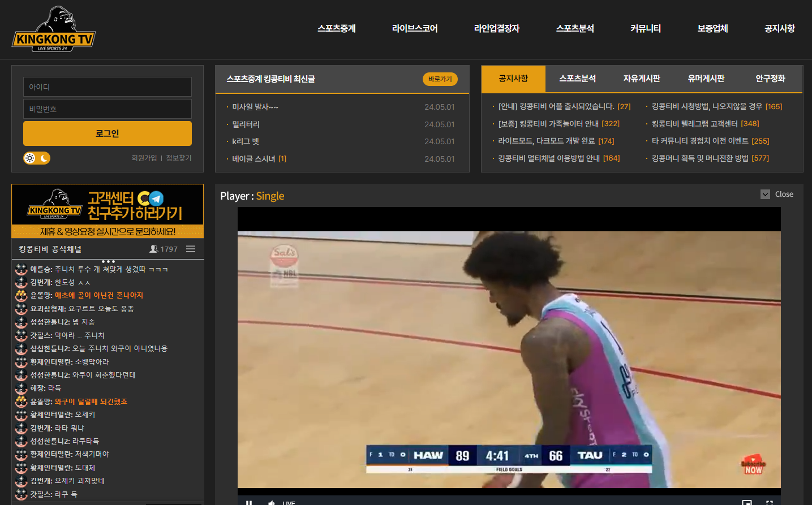Open notice 킹콩티비 시청방법
Screen dimensions: 812x505
tap(707, 106)
